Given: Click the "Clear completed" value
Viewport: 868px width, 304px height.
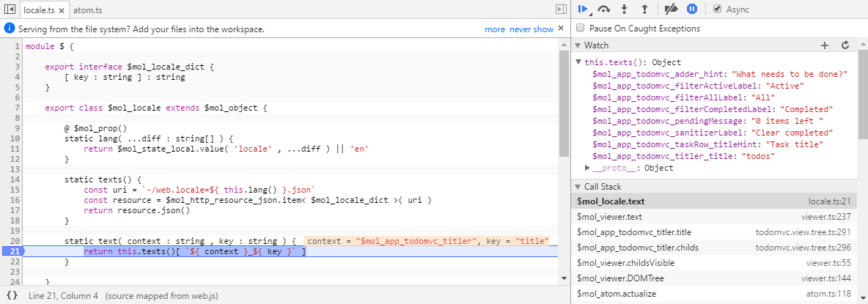Looking at the screenshot, I should point(792,133).
